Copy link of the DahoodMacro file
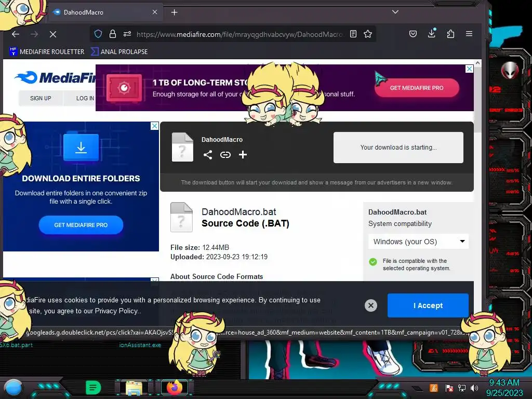Viewport: 532px width, 399px height. [x=225, y=155]
